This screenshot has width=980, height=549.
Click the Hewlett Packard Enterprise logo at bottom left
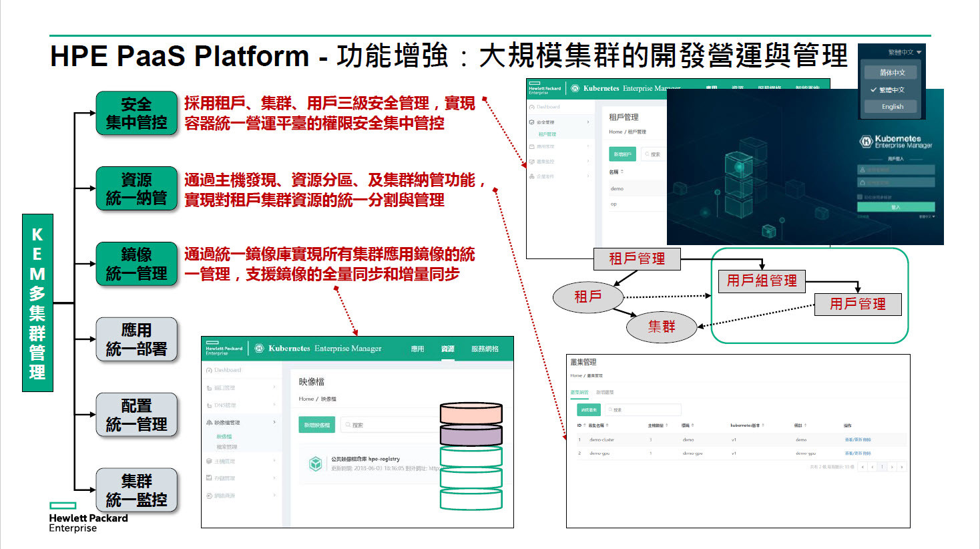click(x=87, y=518)
